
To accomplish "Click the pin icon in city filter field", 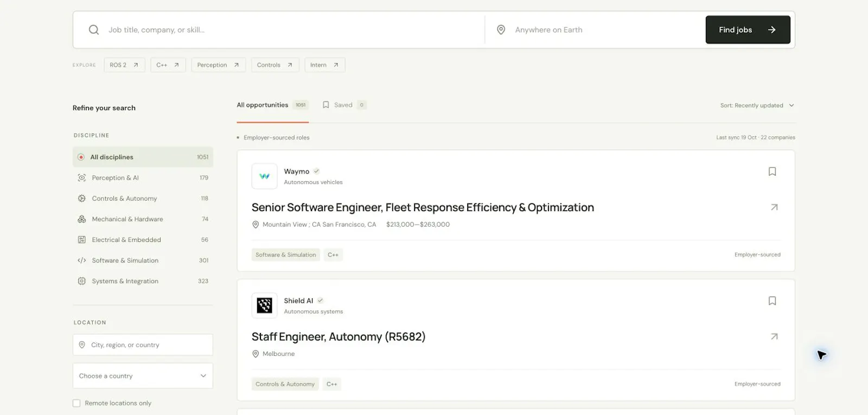I will click(82, 345).
